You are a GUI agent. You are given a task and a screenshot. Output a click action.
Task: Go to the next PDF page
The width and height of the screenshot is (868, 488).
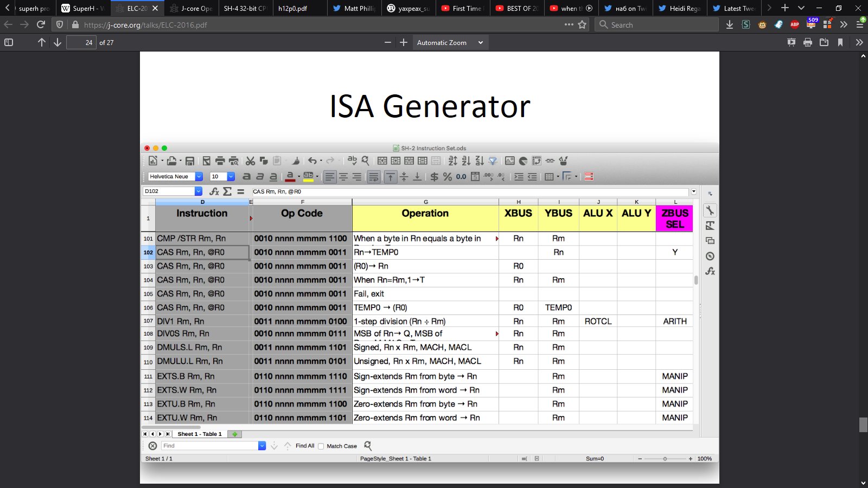tap(58, 42)
